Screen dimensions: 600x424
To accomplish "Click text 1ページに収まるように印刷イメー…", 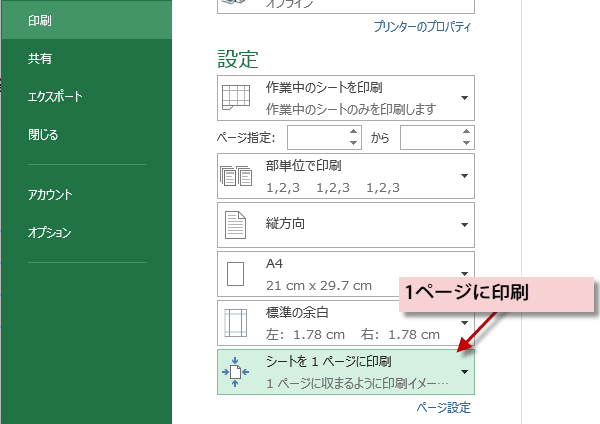I will pos(357,383).
